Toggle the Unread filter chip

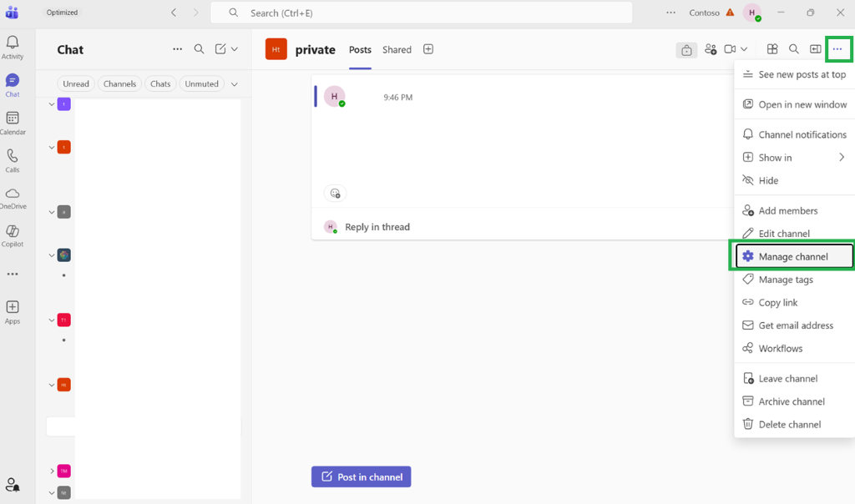76,84
